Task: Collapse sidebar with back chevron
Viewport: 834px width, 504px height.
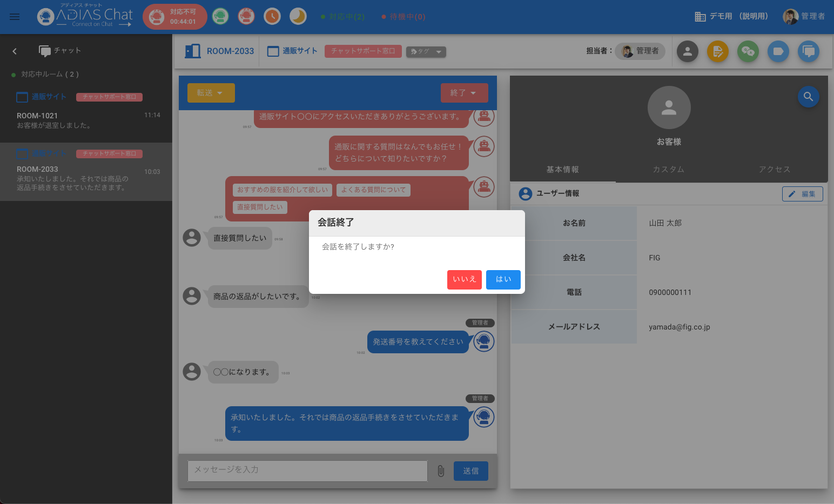Action: pos(15,51)
